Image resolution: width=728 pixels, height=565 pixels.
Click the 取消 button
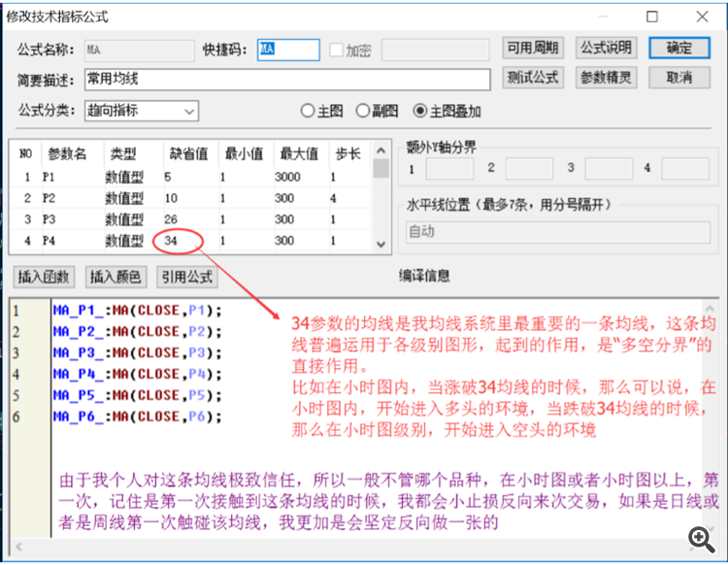coord(678,77)
